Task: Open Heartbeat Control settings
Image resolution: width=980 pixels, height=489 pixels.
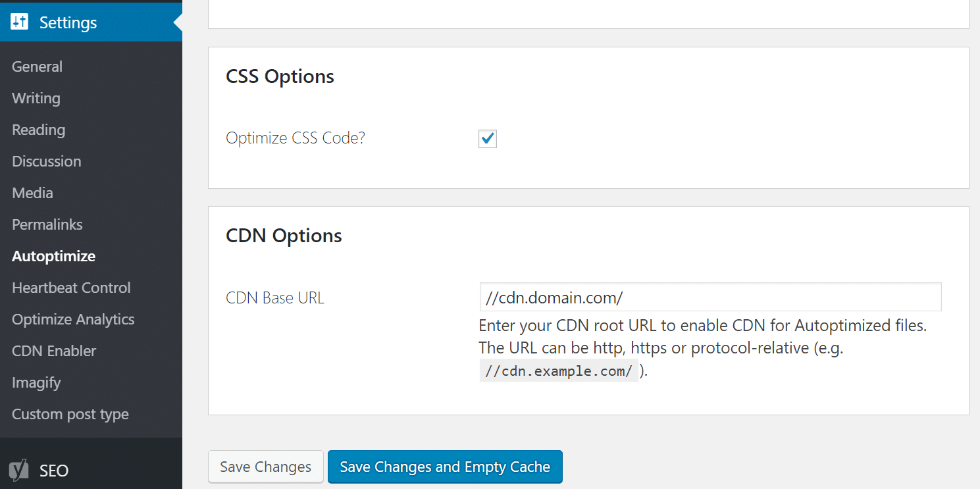Action: pos(71,288)
